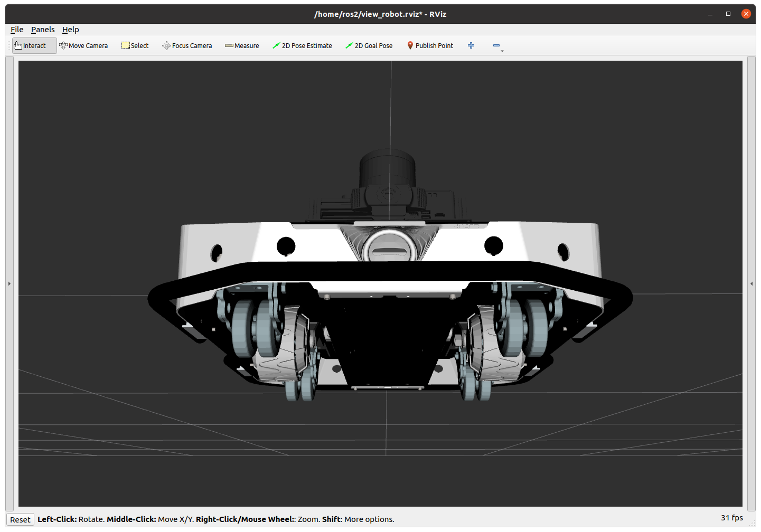
Task: Select the Move Camera tool
Action: [83, 46]
